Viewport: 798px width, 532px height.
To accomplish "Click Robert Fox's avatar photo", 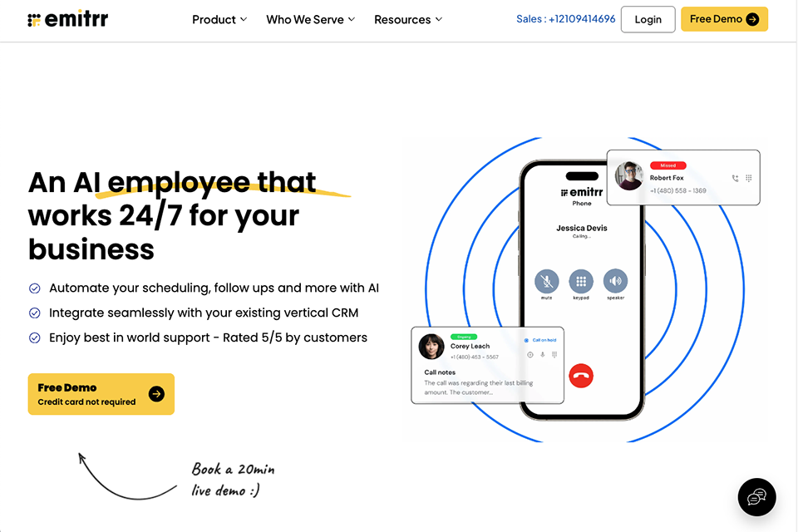I will (629, 175).
